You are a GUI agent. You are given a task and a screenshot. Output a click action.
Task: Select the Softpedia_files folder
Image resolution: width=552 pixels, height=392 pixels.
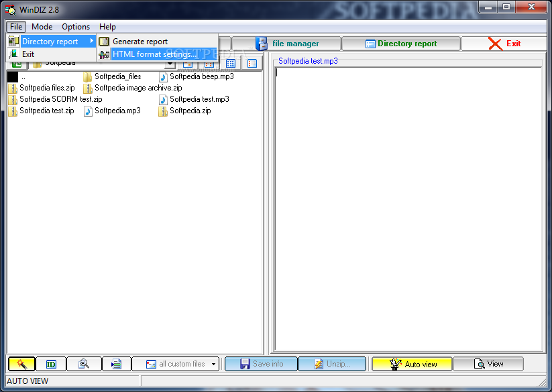(x=112, y=76)
